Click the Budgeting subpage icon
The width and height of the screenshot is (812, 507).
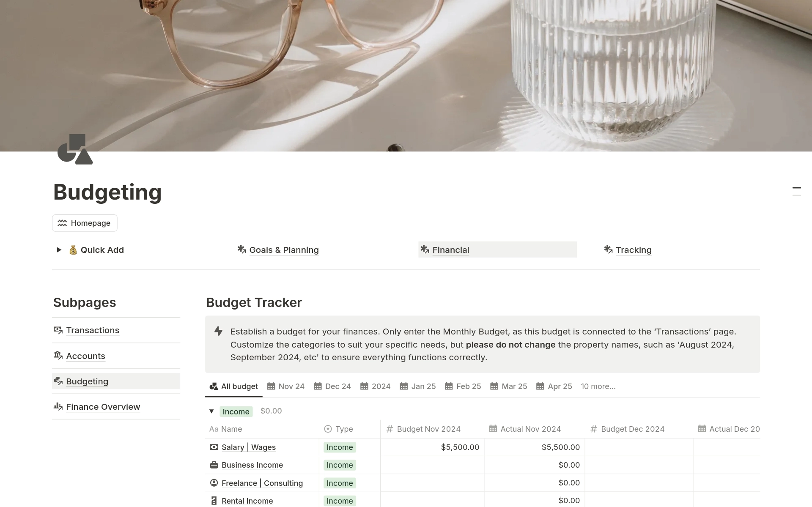[x=58, y=381]
